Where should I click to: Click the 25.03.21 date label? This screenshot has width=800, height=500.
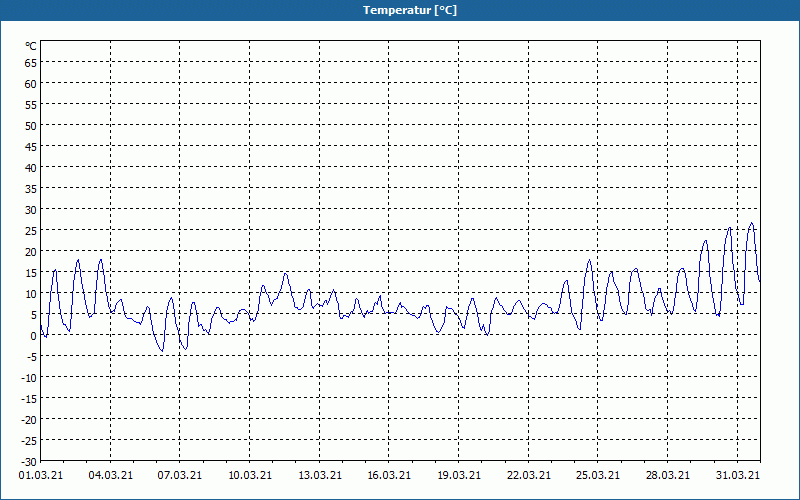pyautogui.click(x=598, y=475)
